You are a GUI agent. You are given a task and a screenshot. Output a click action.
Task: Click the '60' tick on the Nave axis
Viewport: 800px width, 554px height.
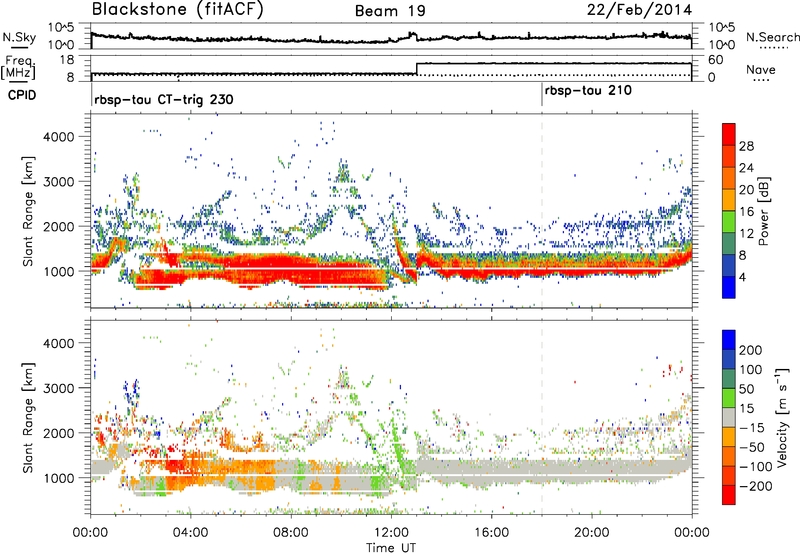point(716,60)
